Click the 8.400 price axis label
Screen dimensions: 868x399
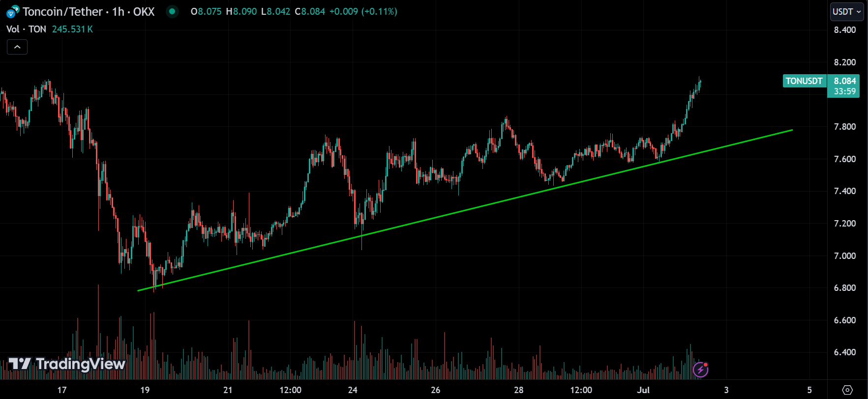click(x=845, y=30)
